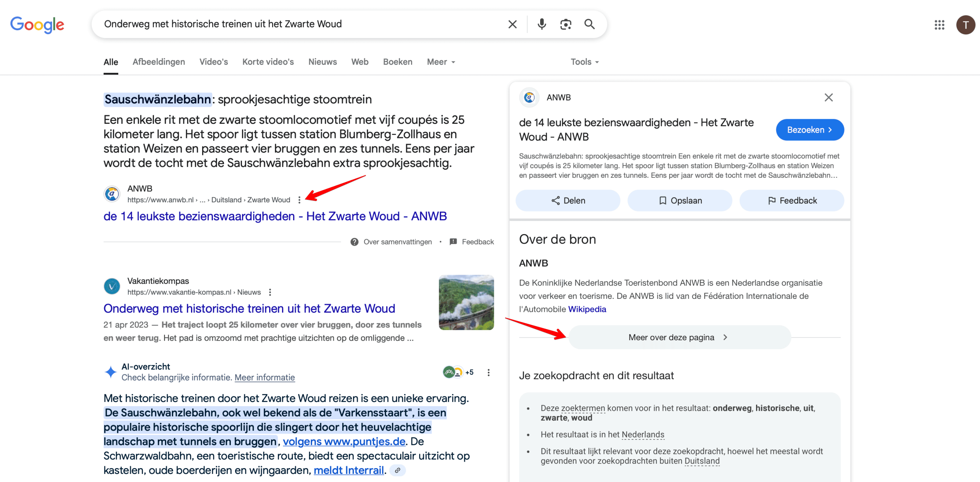Click the Vakantiekompas favicon
Screen dimensions: 980x482
pos(112,286)
